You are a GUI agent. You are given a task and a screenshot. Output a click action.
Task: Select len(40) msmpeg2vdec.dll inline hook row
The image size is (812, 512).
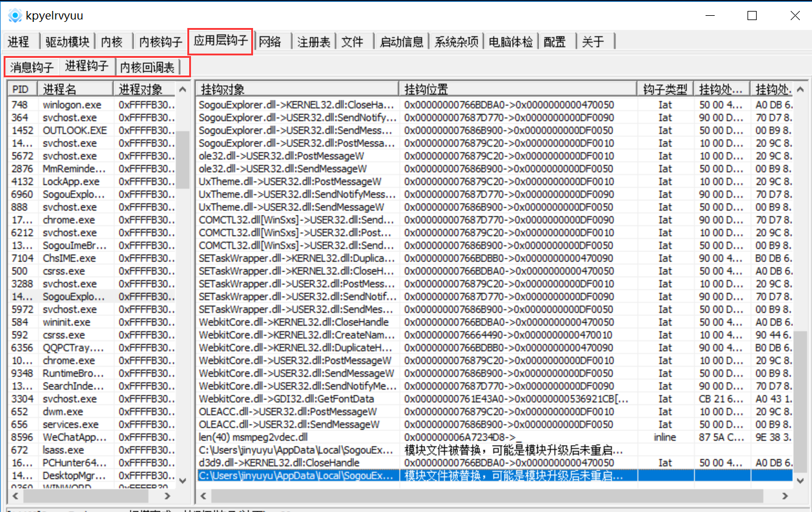495,437
